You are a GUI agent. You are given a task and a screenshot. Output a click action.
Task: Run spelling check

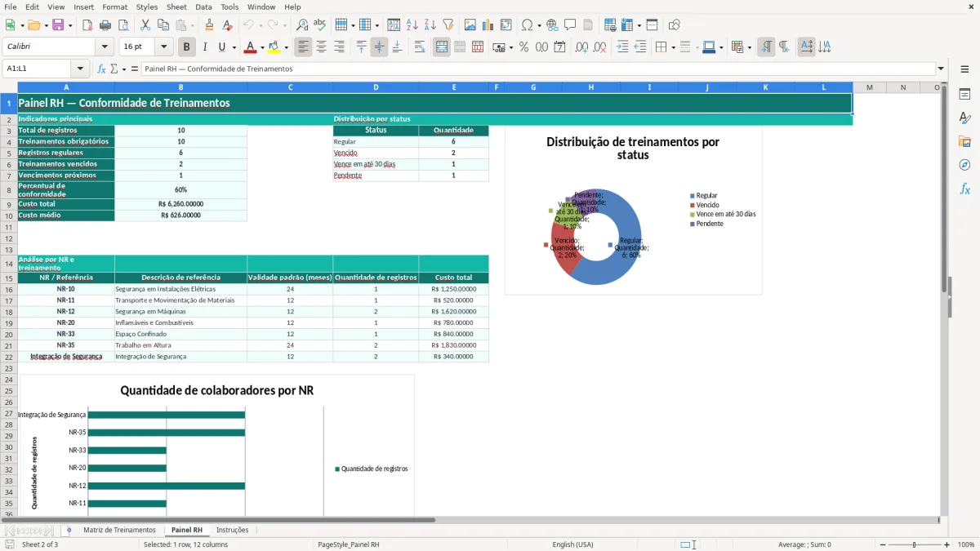pos(320,25)
